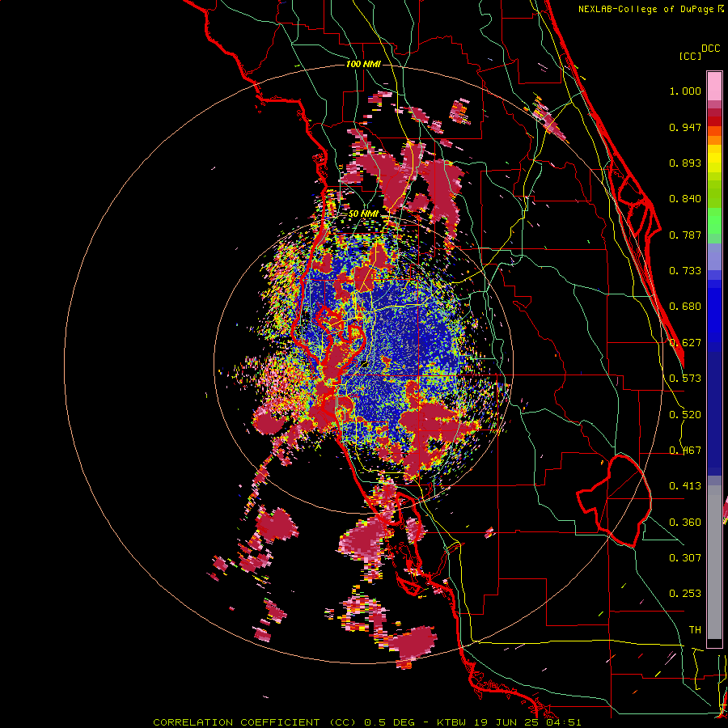Click the 100 NMI range ring label

coord(363,64)
